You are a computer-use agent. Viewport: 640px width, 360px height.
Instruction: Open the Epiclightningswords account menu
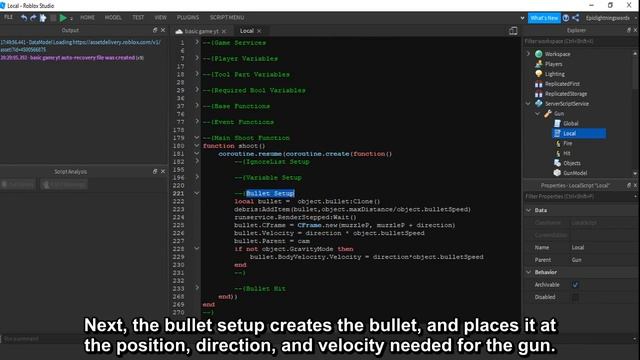[x=610, y=18]
